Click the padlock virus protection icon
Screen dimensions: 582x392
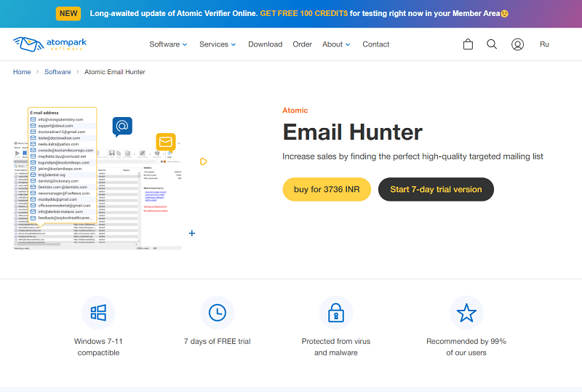[x=335, y=313]
